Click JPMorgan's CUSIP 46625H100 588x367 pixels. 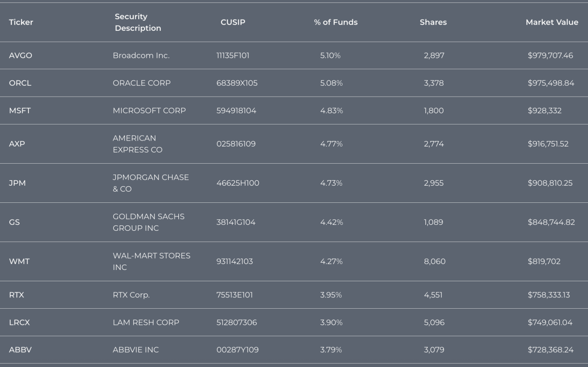click(x=238, y=183)
